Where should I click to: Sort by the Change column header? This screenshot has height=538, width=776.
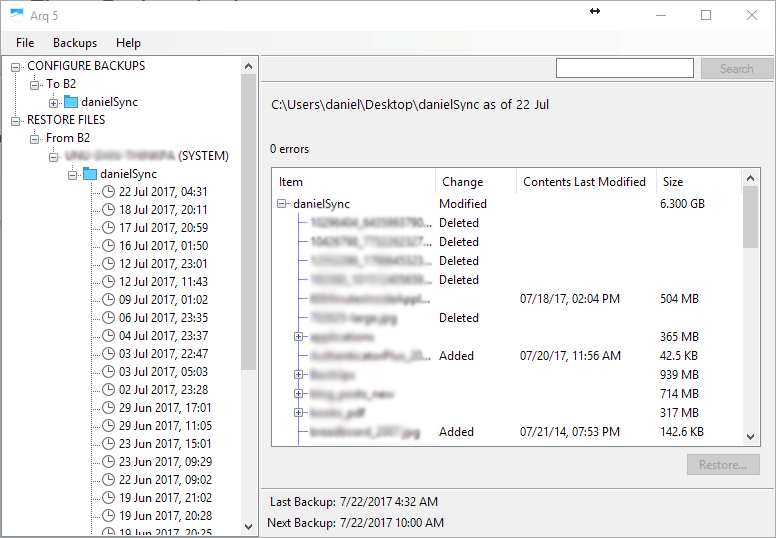pos(476,182)
